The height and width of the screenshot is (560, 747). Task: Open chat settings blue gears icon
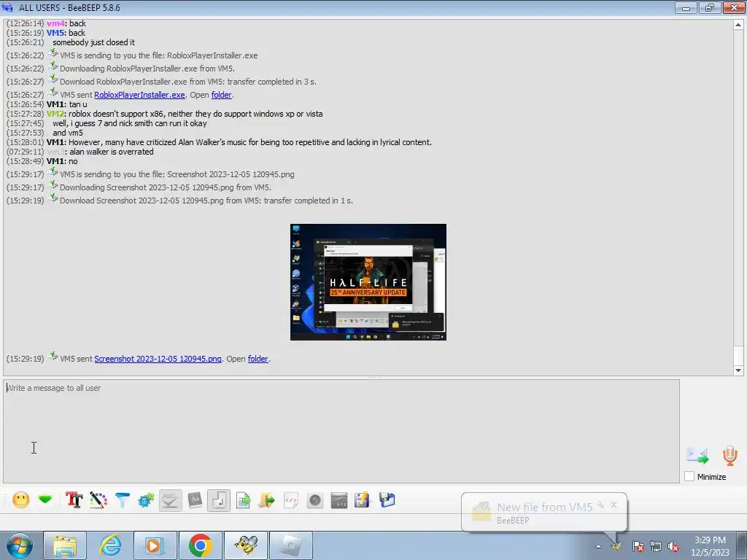pyautogui.click(x=146, y=500)
